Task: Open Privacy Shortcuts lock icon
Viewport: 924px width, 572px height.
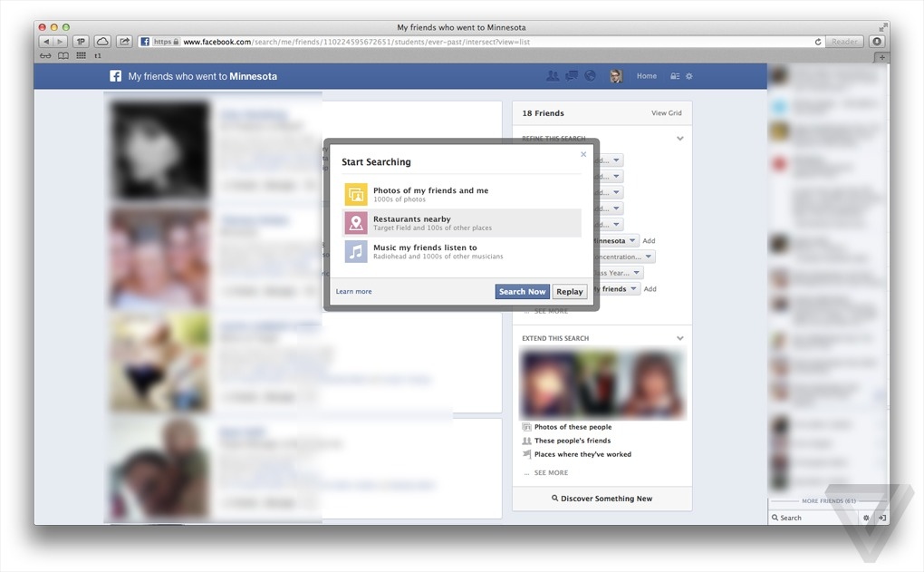Action: tap(675, 76)
